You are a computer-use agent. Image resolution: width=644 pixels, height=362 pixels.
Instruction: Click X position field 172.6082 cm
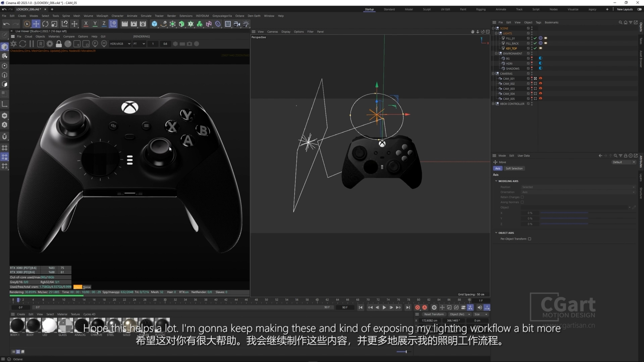click(429, 321)
